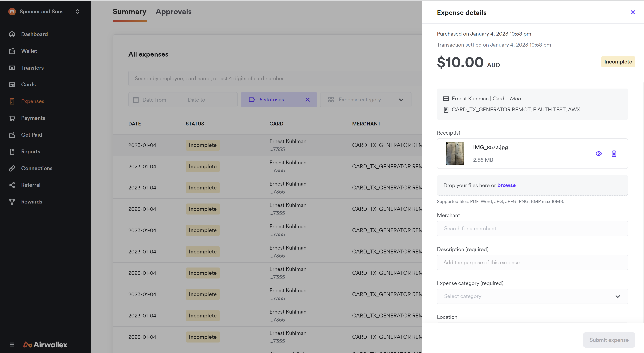Click the All expenses heading

coord(148,54)
